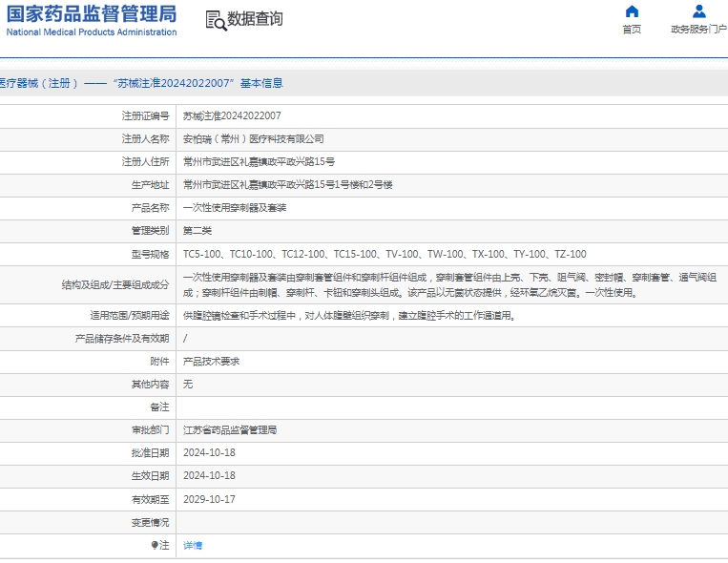This screenshot has width=728, height=563.
Task: Open the 详情 details link
Action: pyautogui.click(x=193, y=546)
